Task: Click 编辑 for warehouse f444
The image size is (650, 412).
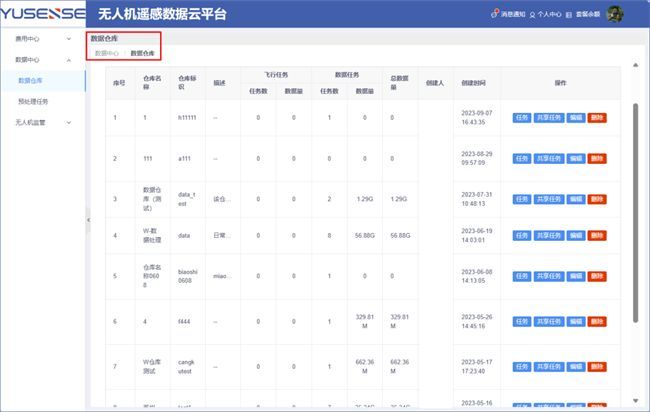Action: [576, 322]
